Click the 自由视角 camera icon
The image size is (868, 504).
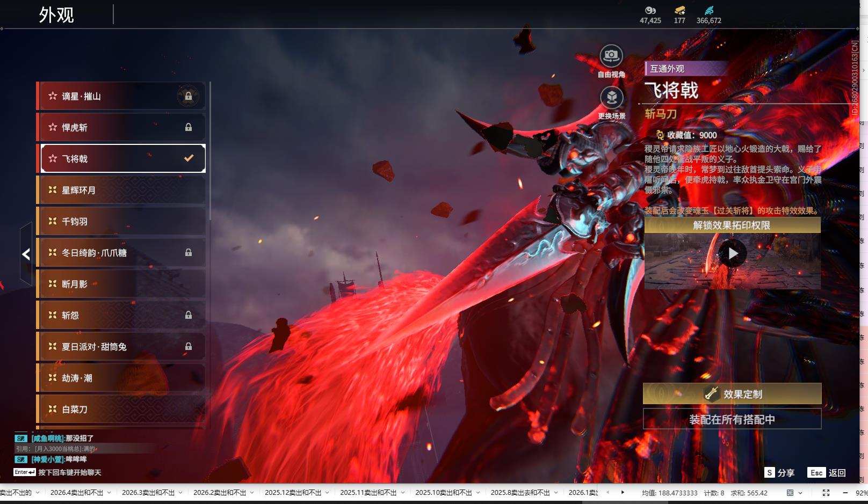click(611, 55)
